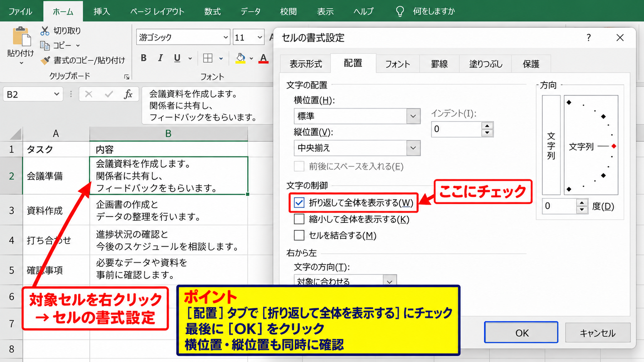The image size is (644, 362).
Task: Open the ページ レイアウト ribbon tab
Action: click(157, 12)
